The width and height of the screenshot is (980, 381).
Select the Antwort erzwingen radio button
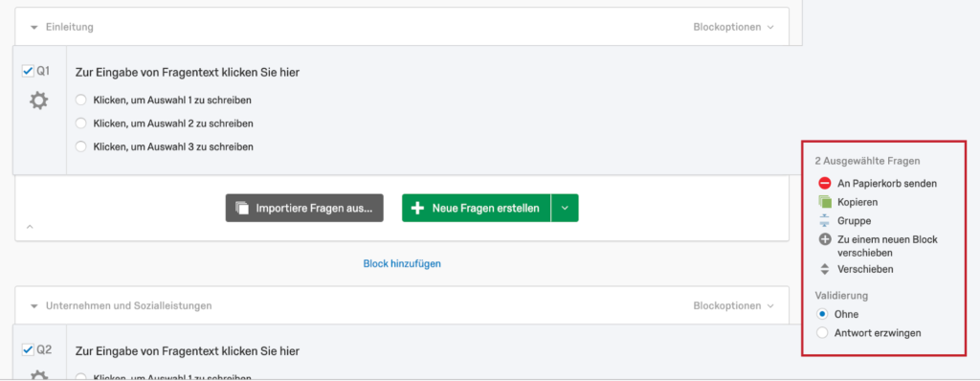822,333
